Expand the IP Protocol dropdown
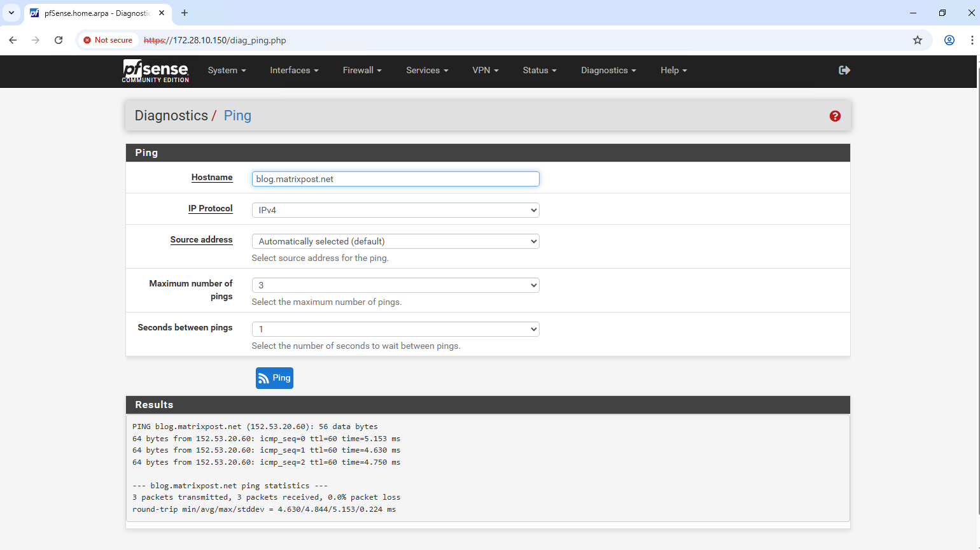 (395, 210)
